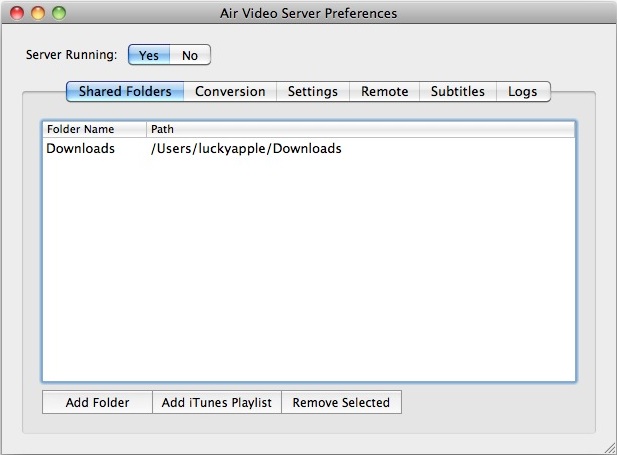Minimize the window with yellow button

[39, 14]
